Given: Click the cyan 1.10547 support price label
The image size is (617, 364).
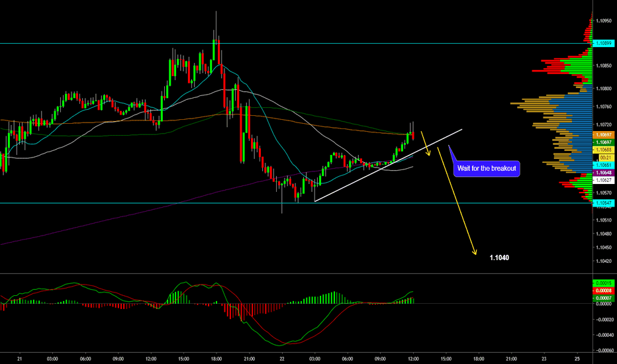Looking at the screenshot, I should point(603,203).
